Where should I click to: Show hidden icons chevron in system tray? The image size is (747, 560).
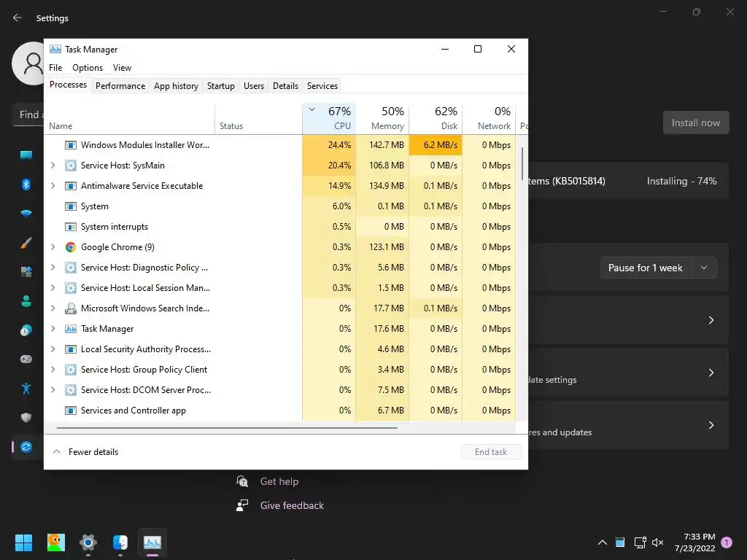[x=602, y=542]
